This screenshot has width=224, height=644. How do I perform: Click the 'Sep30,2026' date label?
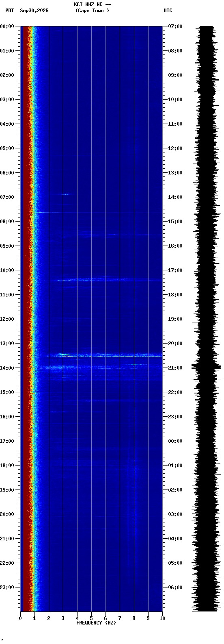pyautogui.click(x=34, y=11)
